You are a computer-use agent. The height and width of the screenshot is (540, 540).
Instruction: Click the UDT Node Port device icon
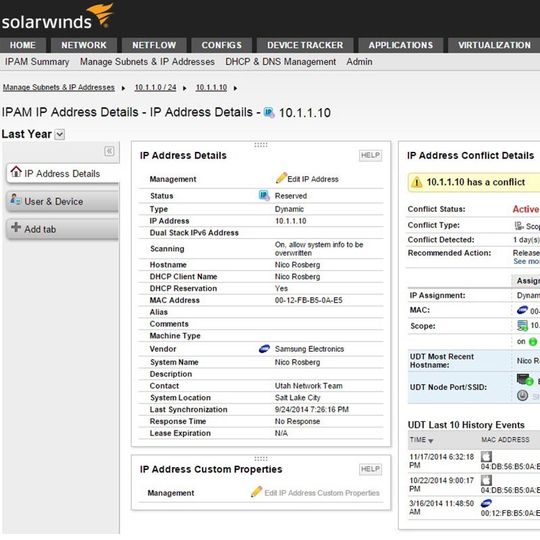coord(525,380)
